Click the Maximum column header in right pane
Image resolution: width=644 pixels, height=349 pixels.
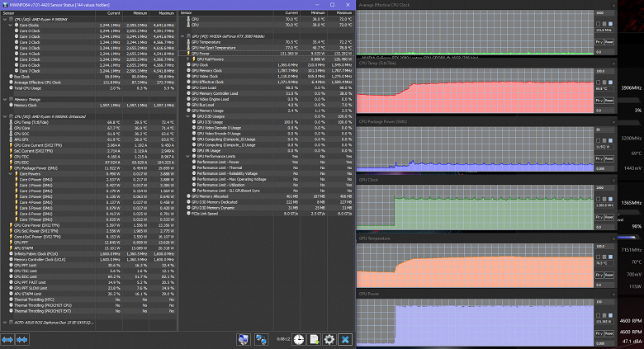pos(343,14)
